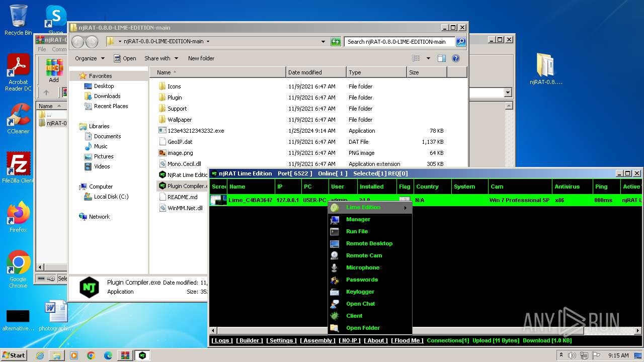The width and height of the screenshot is (644, 362).
Task: Click the Run File console icon
Action: click(335, 231)
